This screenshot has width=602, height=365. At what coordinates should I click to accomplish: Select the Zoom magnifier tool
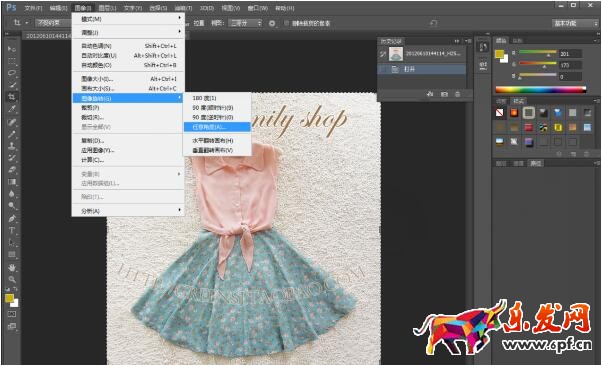coord(12,279)
